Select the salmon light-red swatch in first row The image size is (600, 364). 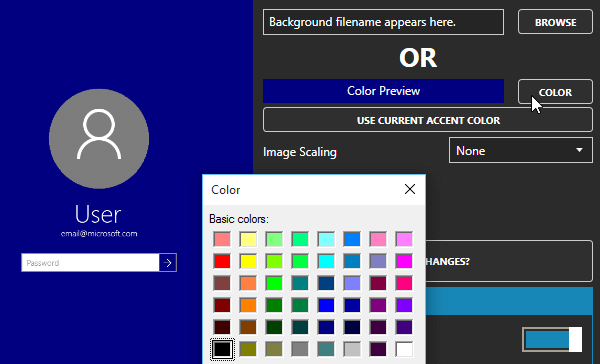click(x=222, y=239)
